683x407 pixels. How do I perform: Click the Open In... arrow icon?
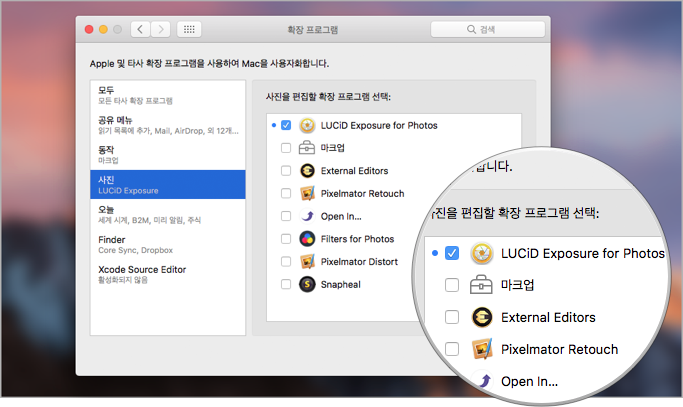(307, 216)
